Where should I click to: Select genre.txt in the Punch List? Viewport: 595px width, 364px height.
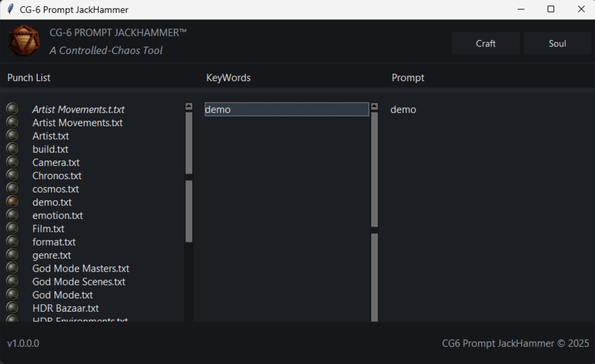pos(52,255)
